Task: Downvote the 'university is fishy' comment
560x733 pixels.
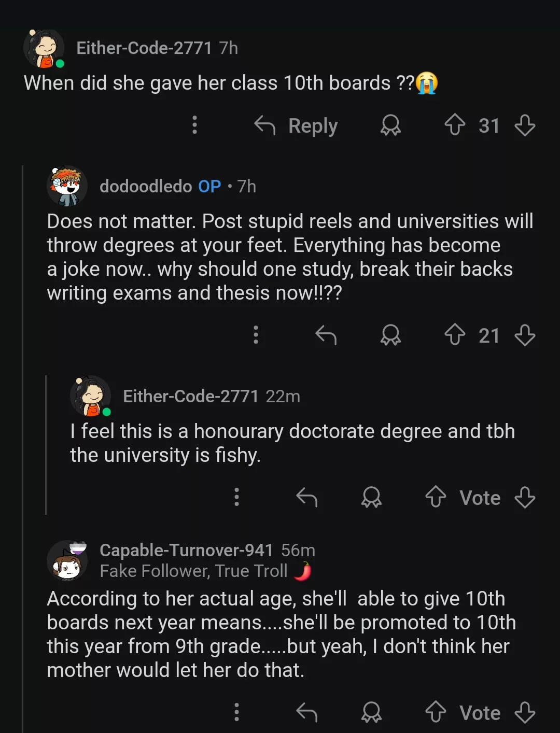Action: pos(525,497)
